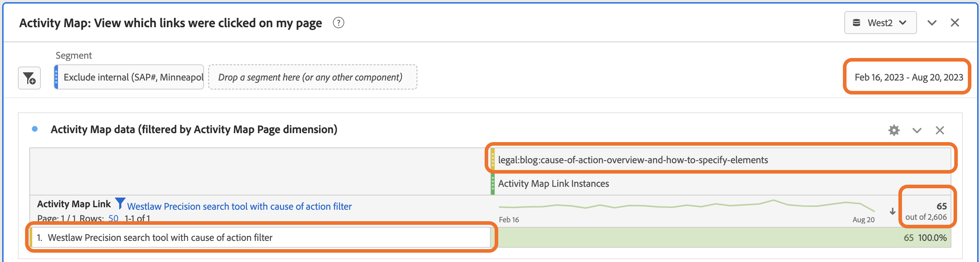This screenshot has height=262, width=980.
Task: Click the Feb 16–Aug 20 sparkline trend
Action: pyautogui.click(x=686, y=206)
